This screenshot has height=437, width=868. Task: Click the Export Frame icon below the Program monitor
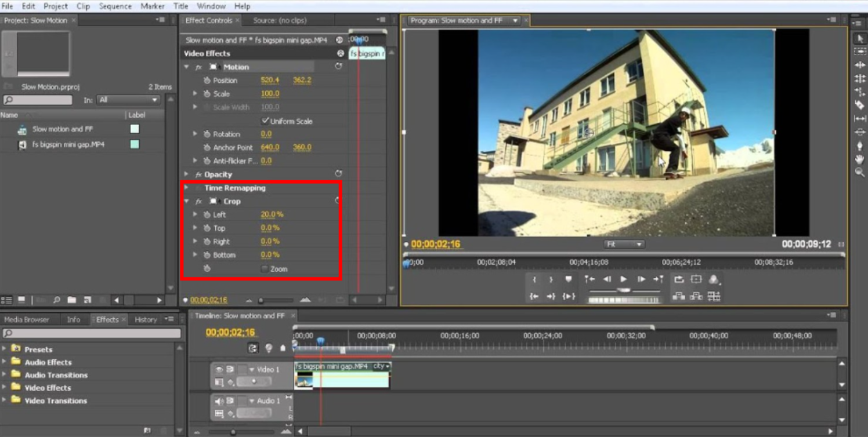tap(679, 279)
